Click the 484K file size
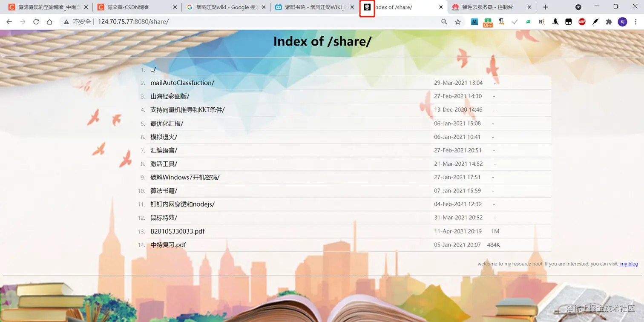This screenshot has height=322, width=644. [494, 245]
